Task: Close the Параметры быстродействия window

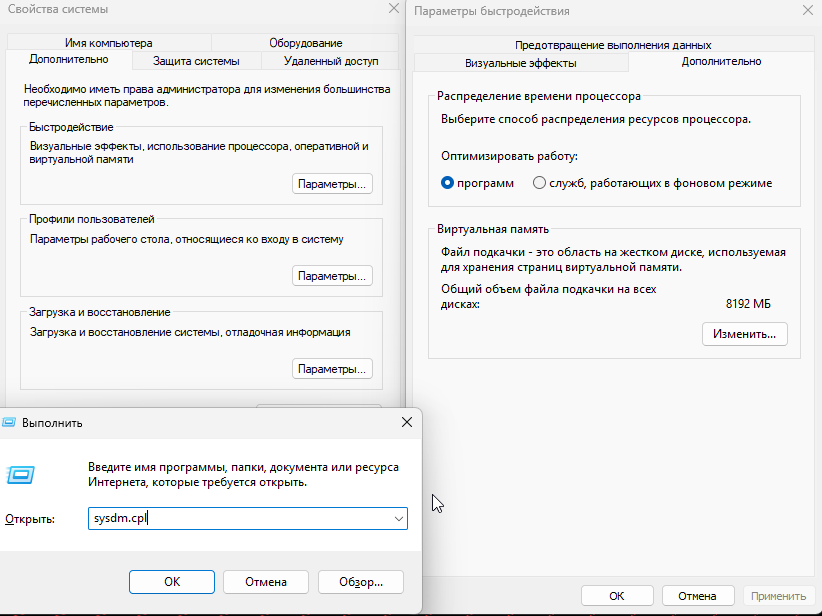Action: click(x=808, y=10)
